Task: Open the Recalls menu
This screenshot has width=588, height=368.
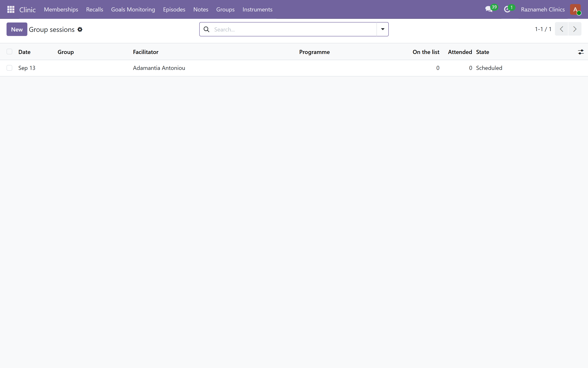Action: click(95, 9)
